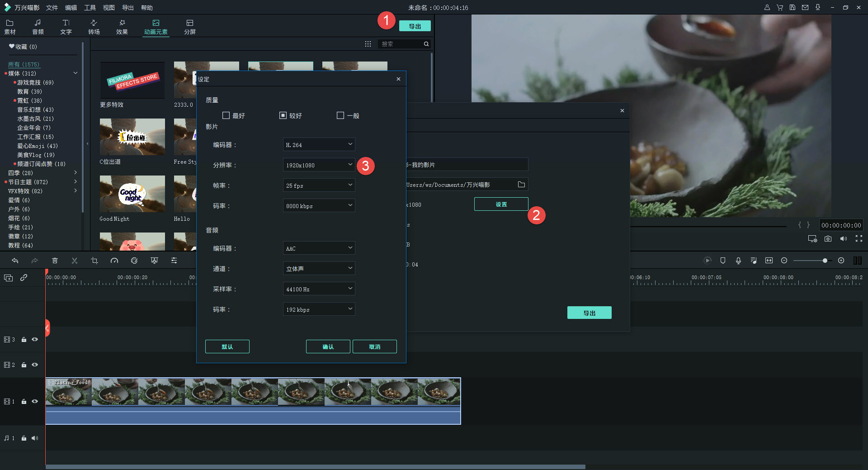Open the 帧率 25 fps dropdown
The height and width of the screenshot is (470, 868).
coord(319,185)
